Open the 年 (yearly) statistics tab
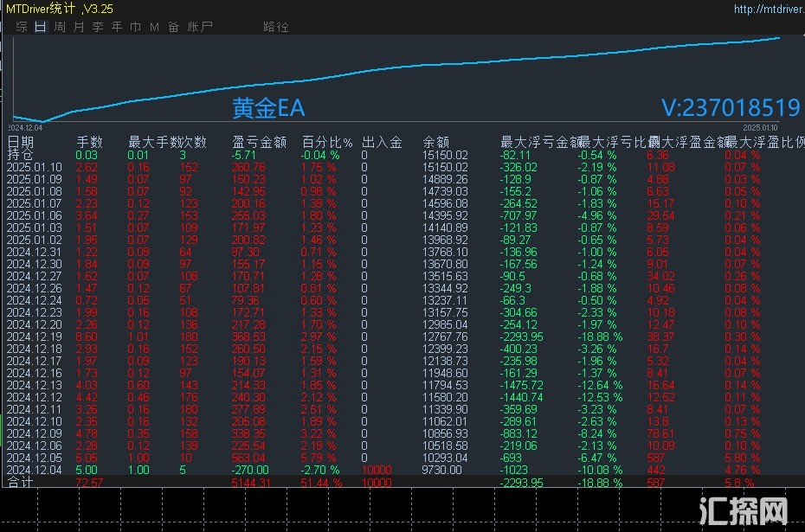Image resolution: width=805 pixels, height=532 pixels. 117,27
